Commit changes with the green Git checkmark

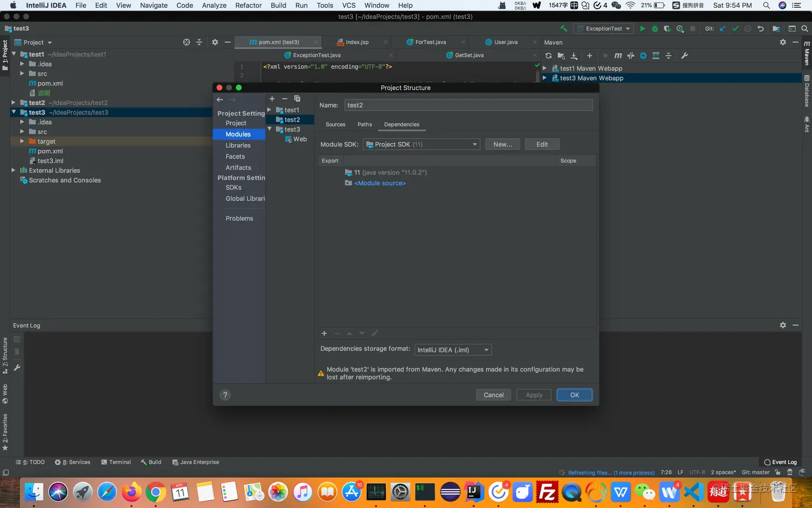point(735,28)
